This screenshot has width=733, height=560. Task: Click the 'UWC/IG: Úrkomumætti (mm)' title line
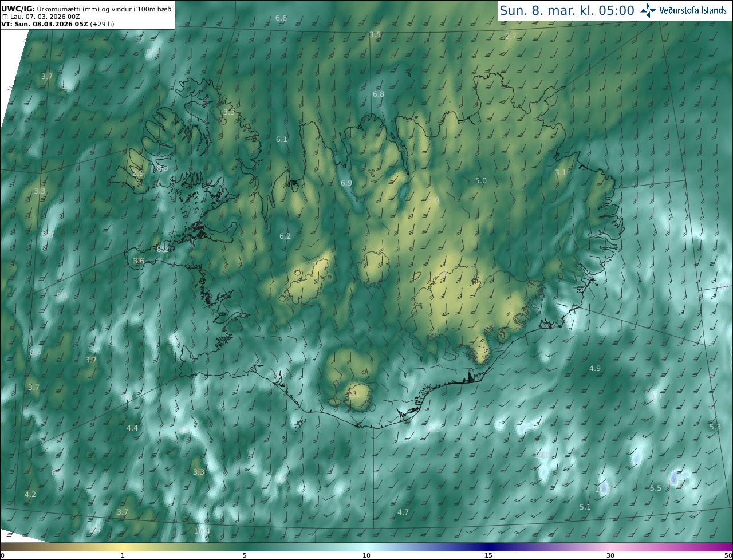point(86,8)
